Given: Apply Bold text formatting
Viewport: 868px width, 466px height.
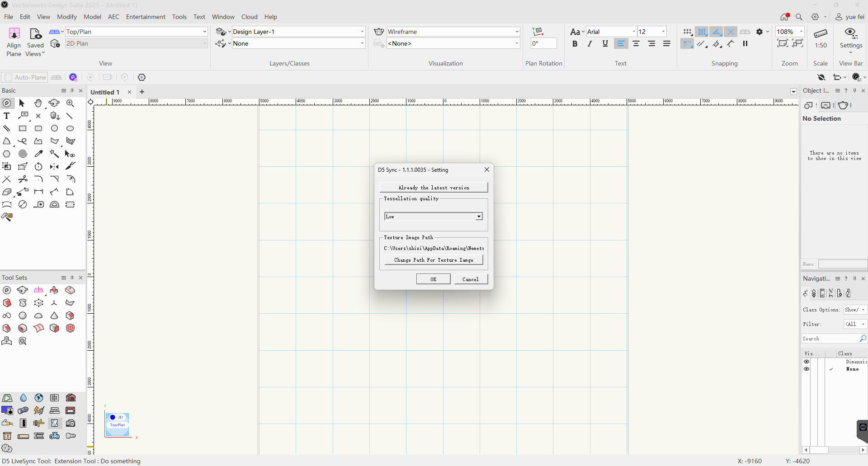Looking at the screenshot, I should click(x=575, y=44).
